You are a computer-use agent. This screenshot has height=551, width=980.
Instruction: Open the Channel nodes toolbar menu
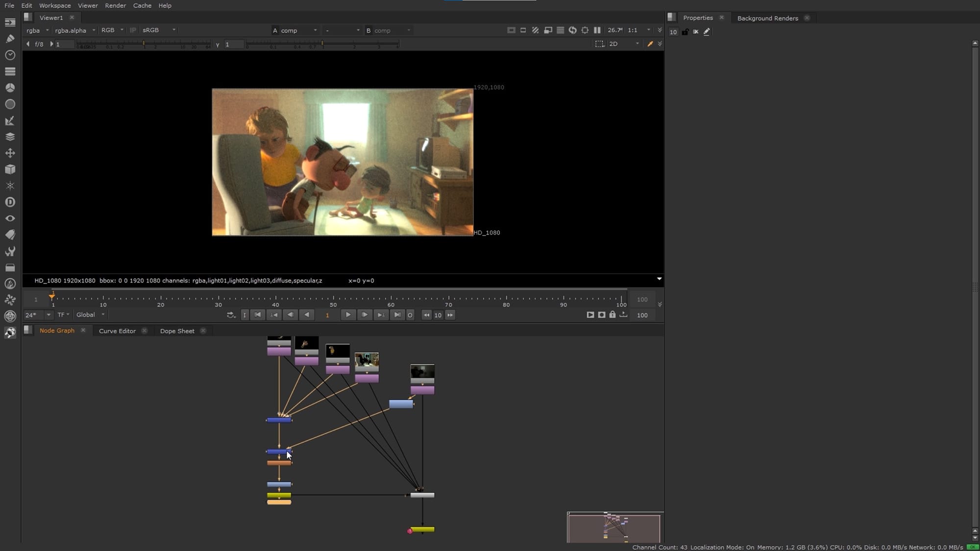pos(10,72)
